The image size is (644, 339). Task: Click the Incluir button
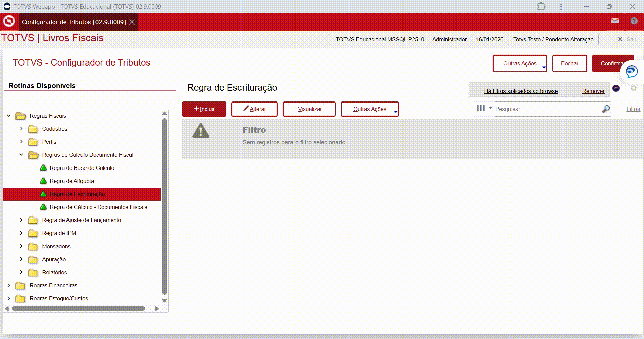(x=204, y=109)
